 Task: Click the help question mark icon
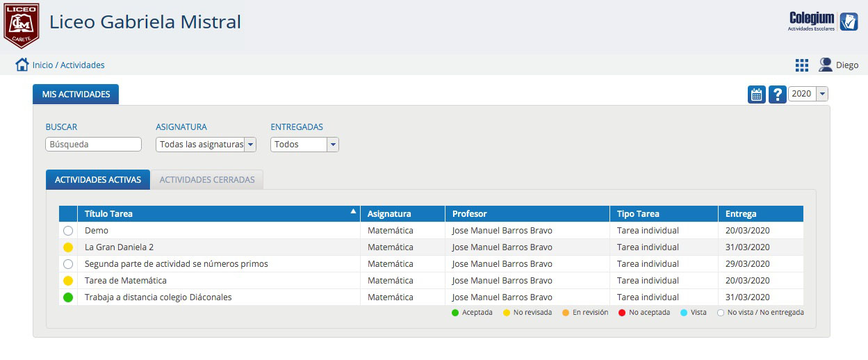point(778,94)
